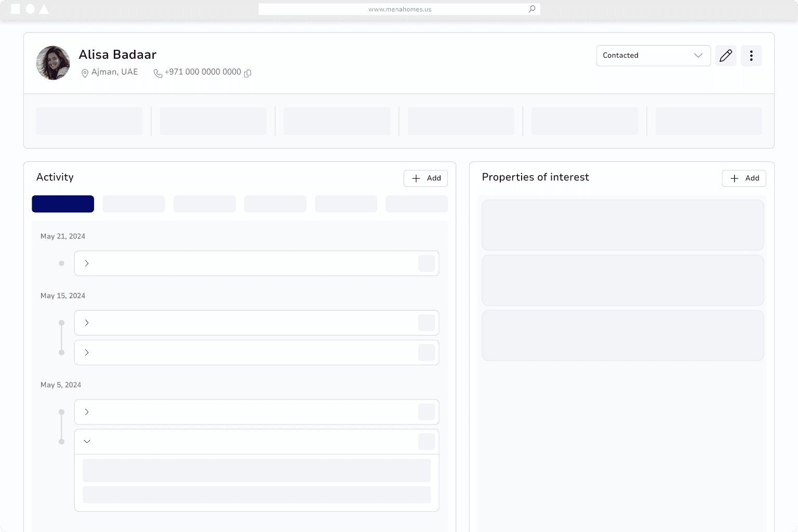Viewport: 798px width, 532px height.
Task: Expand the May 21, 2024 activity entry
Action: 87,263
